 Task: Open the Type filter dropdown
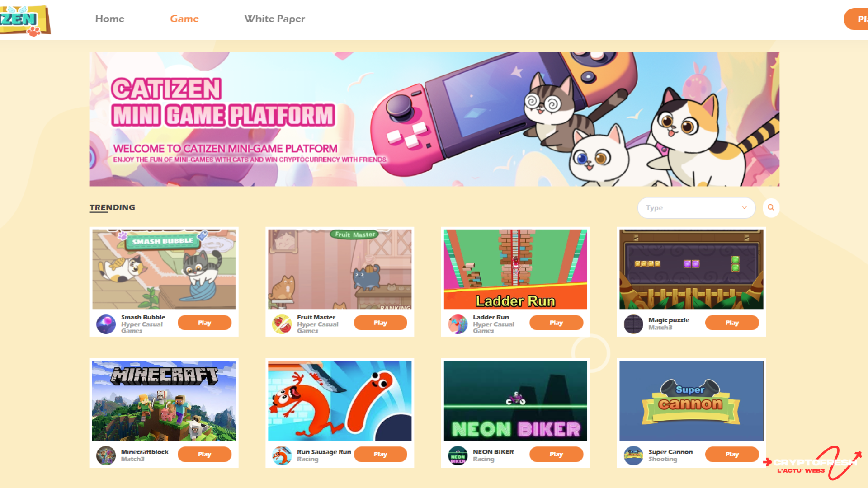[x=696, y=208]
